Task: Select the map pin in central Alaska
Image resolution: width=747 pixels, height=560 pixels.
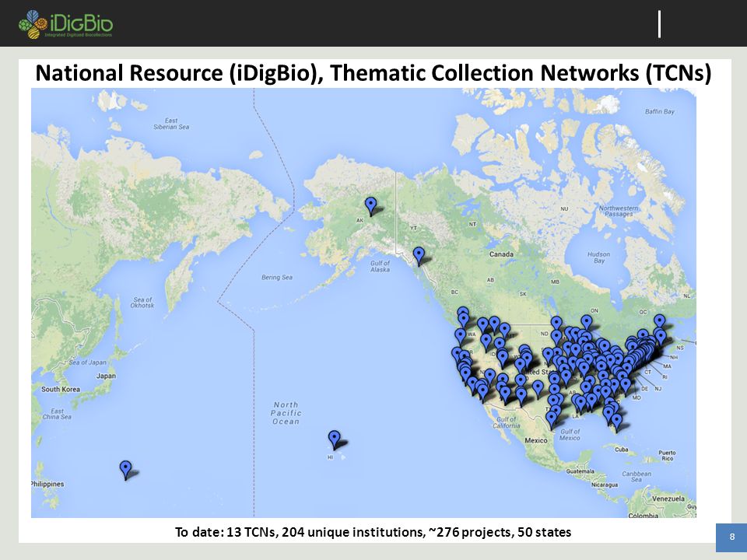Action: point(370,206)
